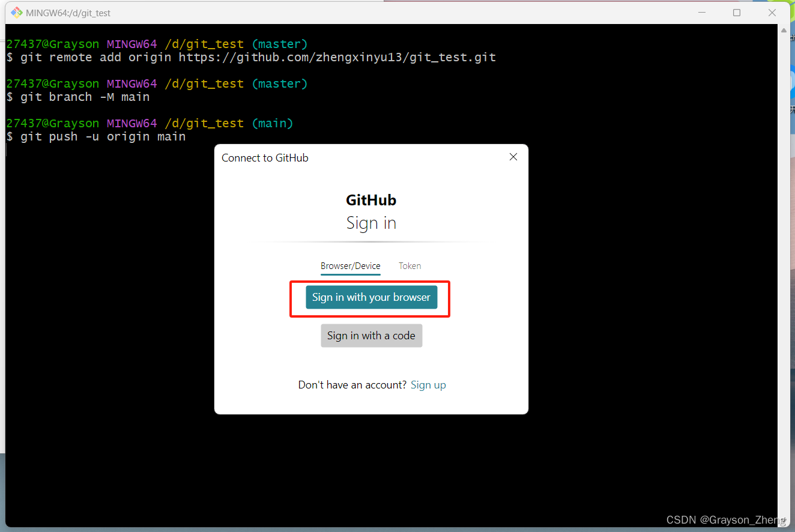This screenshot has height=532, width=795.
Task: Click the git branch -M main command
Action: pos(78,97)
